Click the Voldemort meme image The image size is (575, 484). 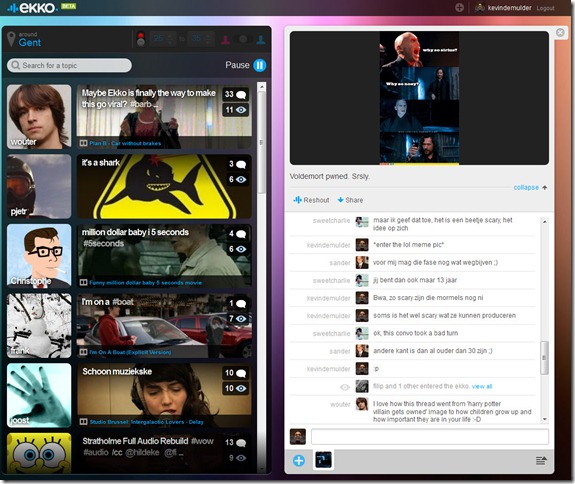pyautogui.click(x=419, y=98)
